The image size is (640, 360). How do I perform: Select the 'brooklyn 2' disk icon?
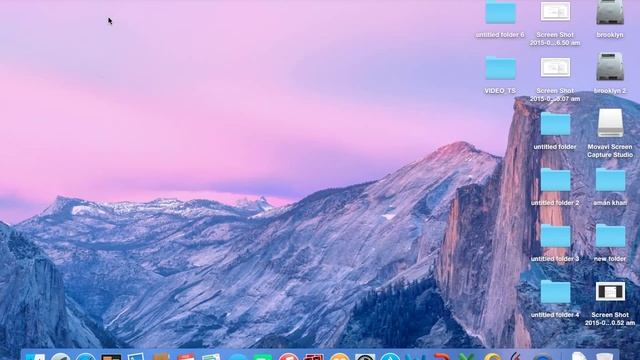pyautogui.click(x=610, y=67)
